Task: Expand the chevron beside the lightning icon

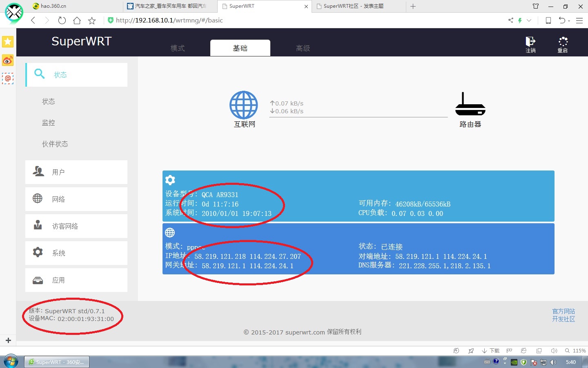Action: click(x=529, y=20)
